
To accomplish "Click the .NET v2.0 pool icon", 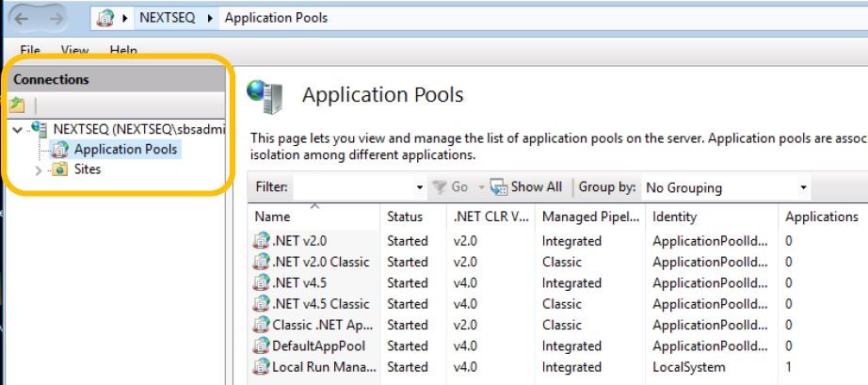I will [261, 240].
